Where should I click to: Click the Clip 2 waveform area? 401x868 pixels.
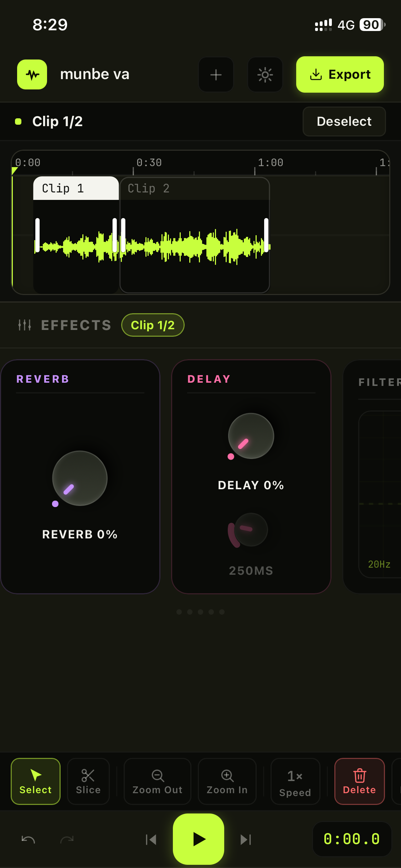(195, 246)
